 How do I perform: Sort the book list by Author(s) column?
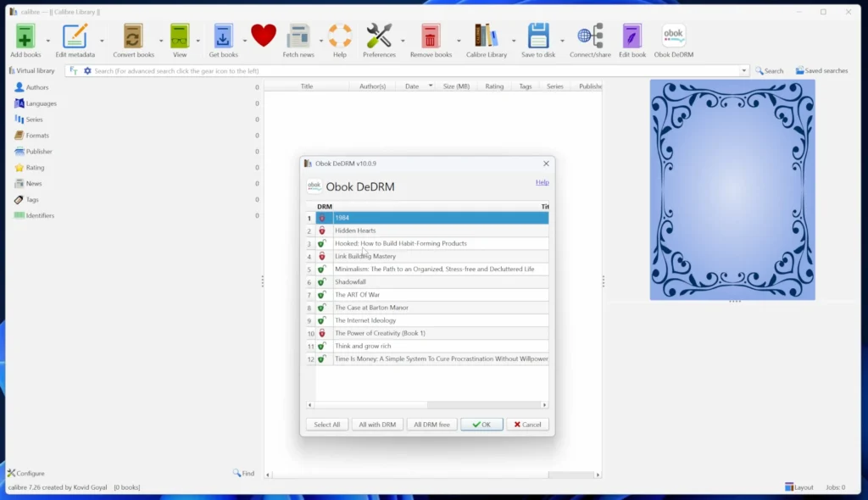click(373, 86)
